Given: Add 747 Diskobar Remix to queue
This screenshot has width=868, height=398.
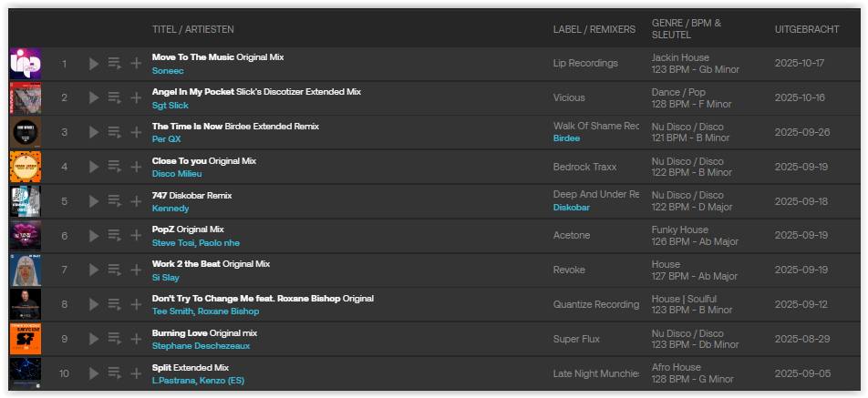Looking at the screenshot, I should point(114,202).
